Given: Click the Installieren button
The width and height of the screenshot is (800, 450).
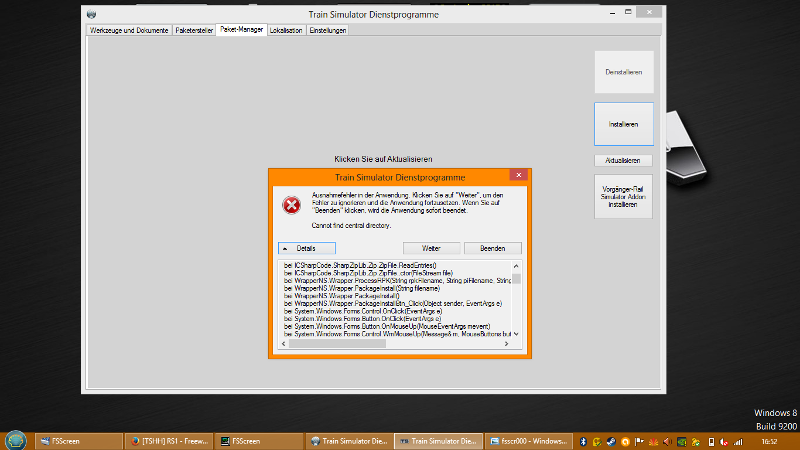Looking at the screenshot, I should (623, 124).
